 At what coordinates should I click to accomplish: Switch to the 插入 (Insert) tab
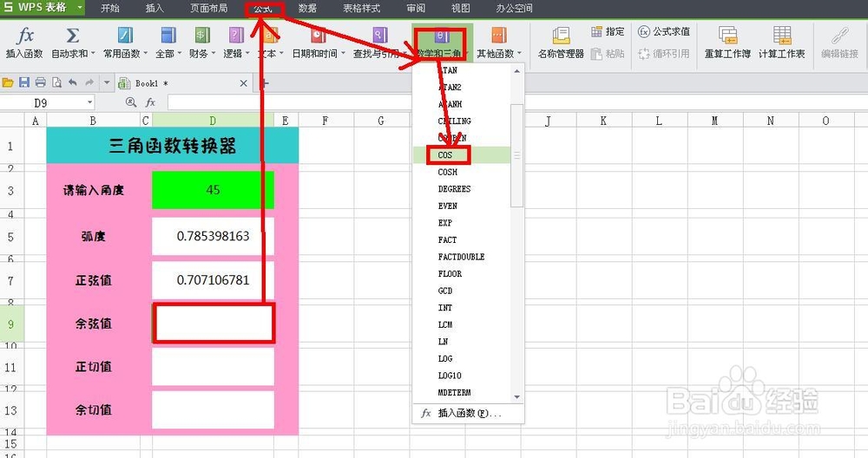point(155,8)
